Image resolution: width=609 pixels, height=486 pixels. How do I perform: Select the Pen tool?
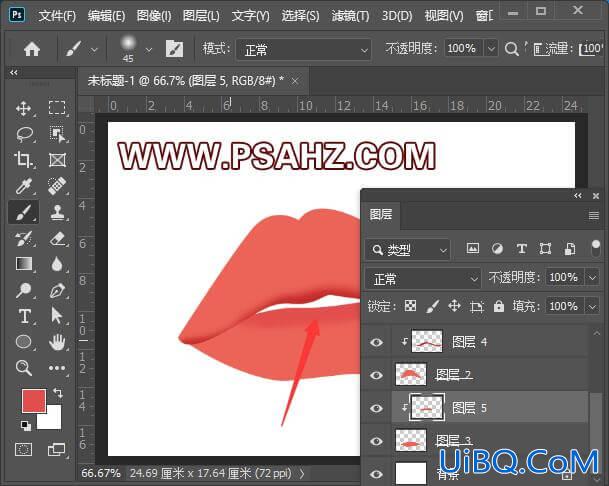57,291
